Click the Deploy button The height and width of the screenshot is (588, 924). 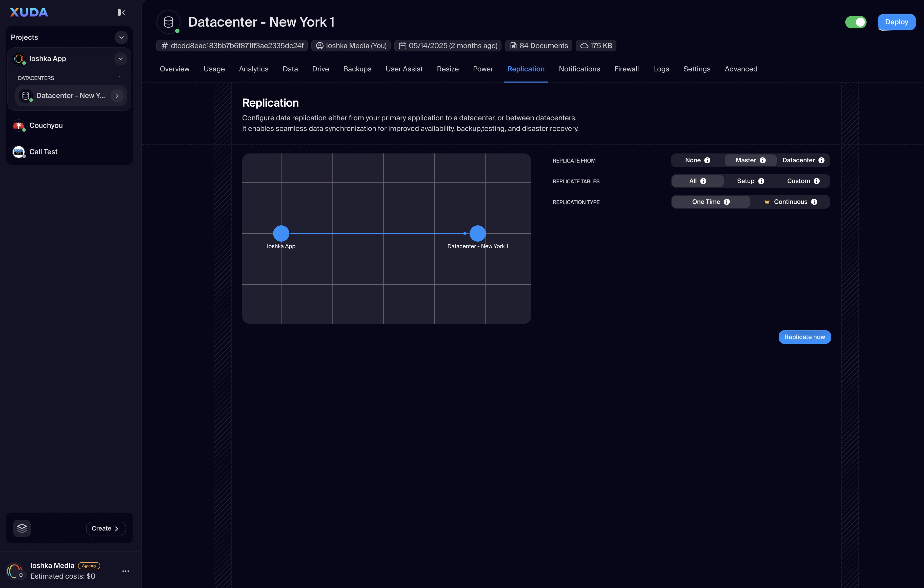click(x=896, y=22)
